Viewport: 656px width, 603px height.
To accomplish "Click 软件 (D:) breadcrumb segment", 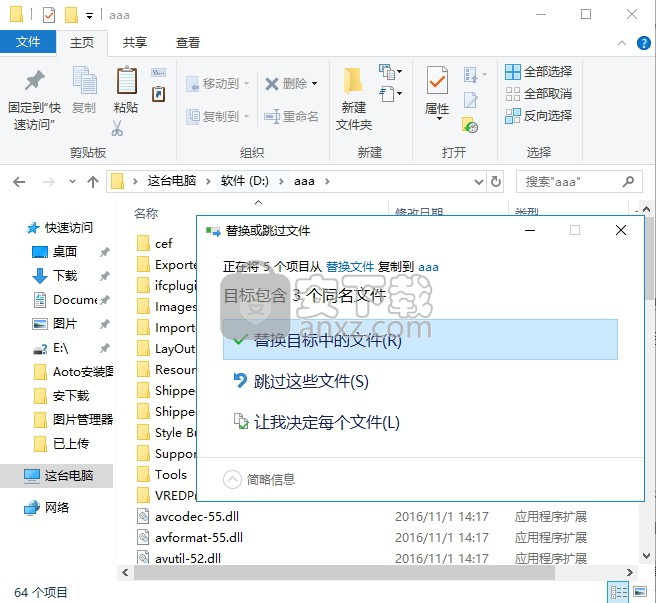I will pos(245,181).
